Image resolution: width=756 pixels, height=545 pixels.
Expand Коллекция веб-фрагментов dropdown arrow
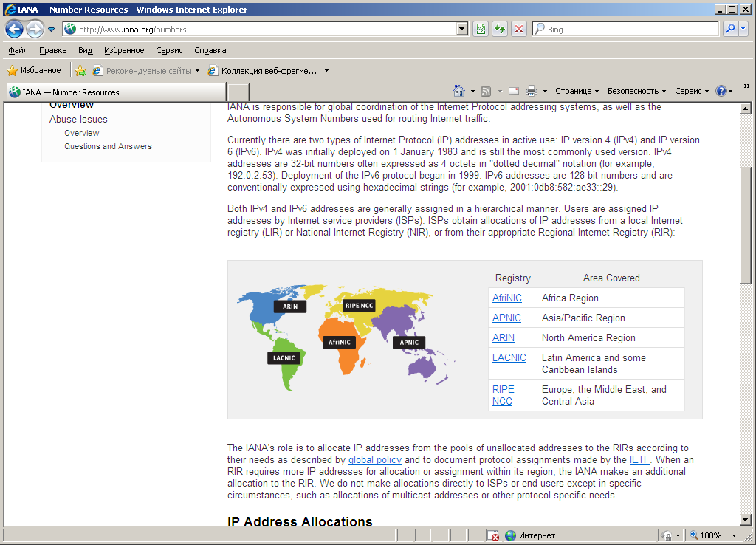click(326, 71)
